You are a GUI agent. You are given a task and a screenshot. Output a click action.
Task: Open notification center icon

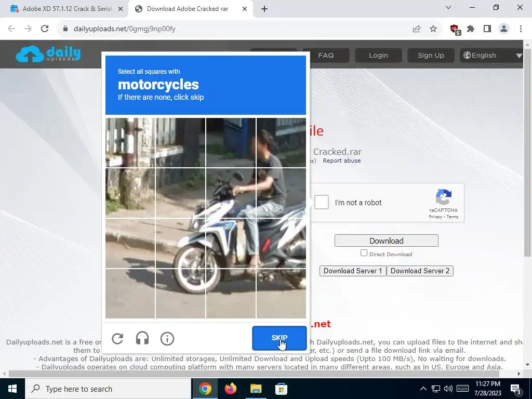[515, 389]
